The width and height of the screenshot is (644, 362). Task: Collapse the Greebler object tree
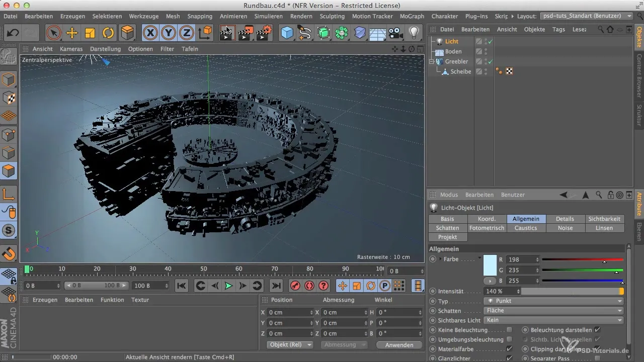(x=431, y=61)
